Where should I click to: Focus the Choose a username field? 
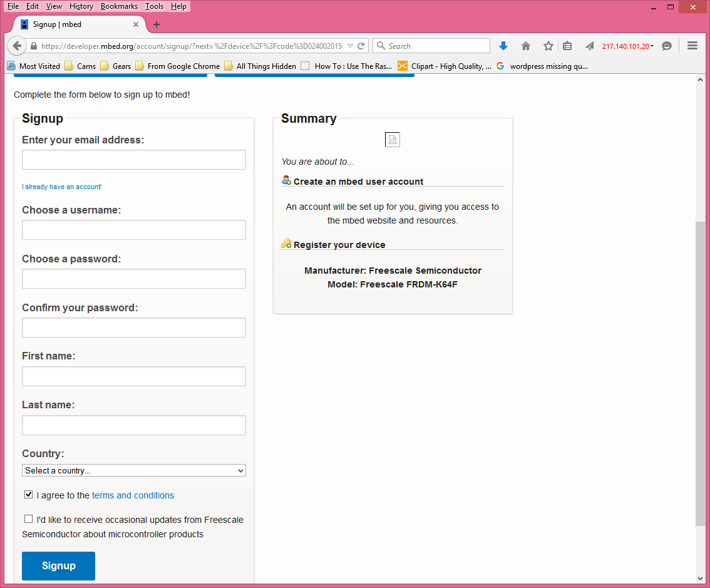(x=134, y=230)
